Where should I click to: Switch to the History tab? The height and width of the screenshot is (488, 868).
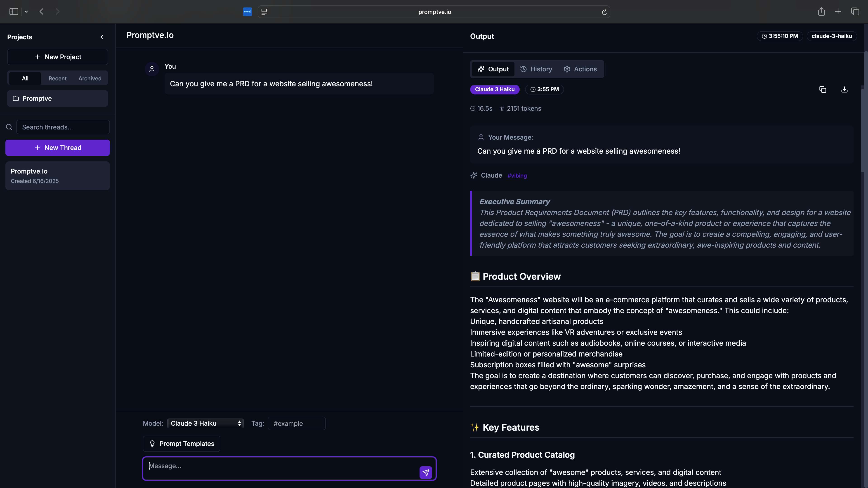tap(536, 69)
